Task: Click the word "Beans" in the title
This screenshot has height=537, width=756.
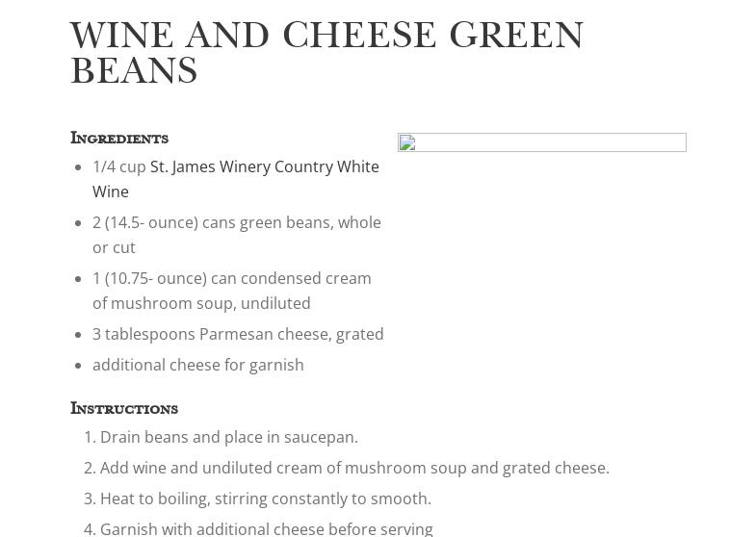Action: pyautogui.click(x=134, y=71)
